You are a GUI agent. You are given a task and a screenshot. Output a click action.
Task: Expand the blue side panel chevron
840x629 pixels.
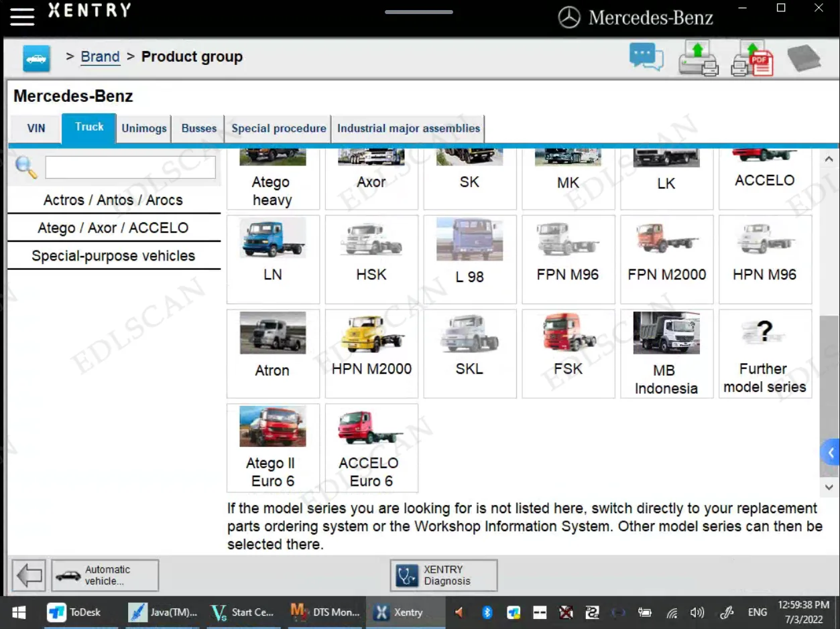831,453
